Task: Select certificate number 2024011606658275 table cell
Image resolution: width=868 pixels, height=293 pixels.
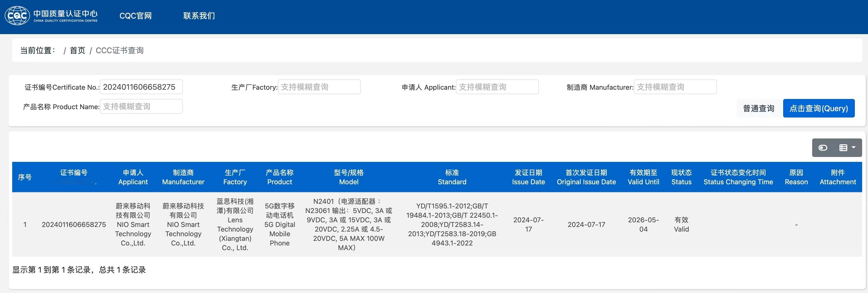Action: tap(74, 225)
